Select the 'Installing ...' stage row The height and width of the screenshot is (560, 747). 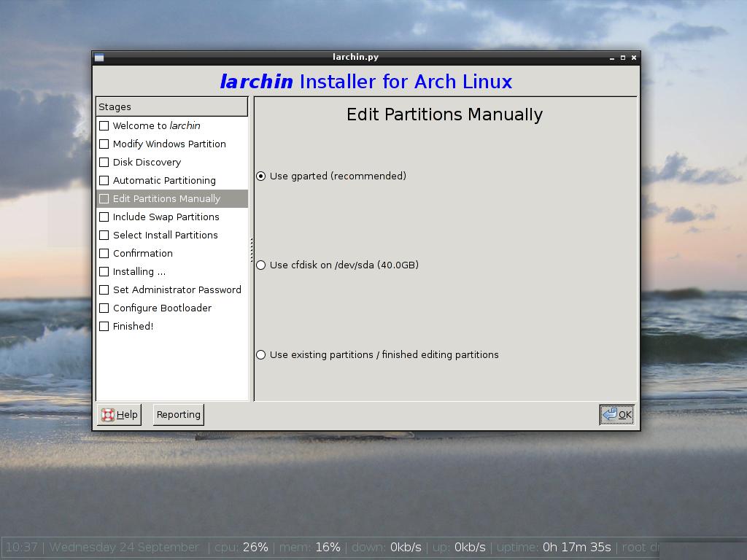(x=172, y=271)
